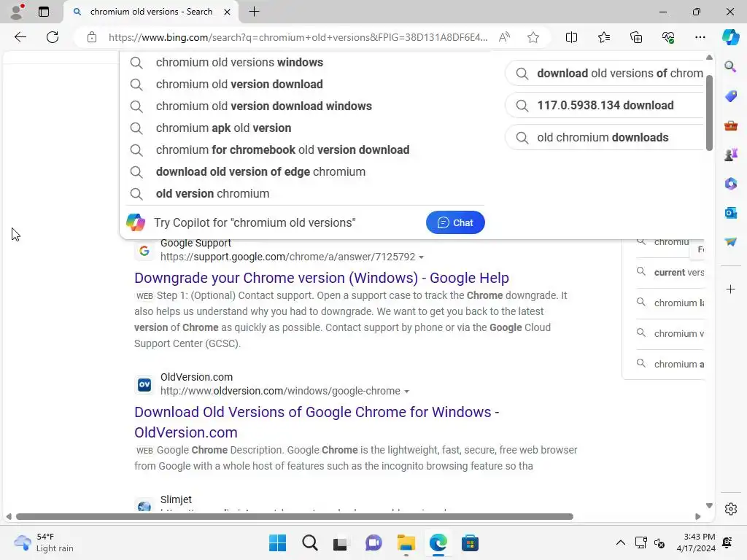
Task: Open sidebar Games chess icon
Action: (730, 155)
